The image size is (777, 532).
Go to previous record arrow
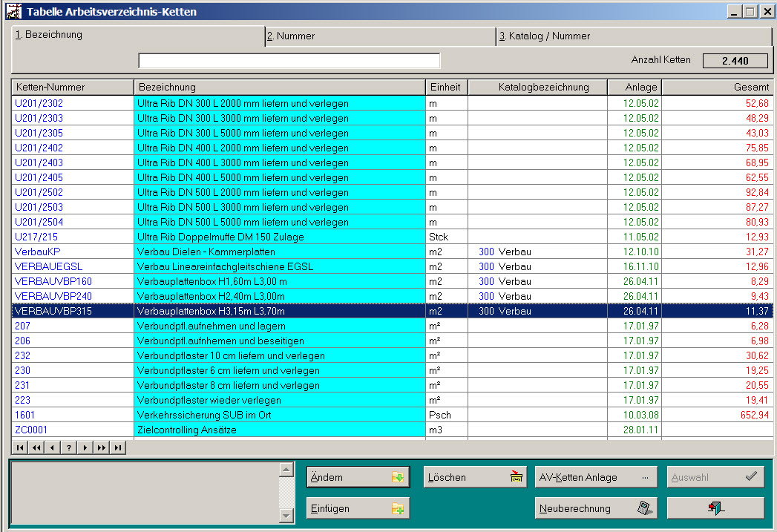(x=52, y=447)
